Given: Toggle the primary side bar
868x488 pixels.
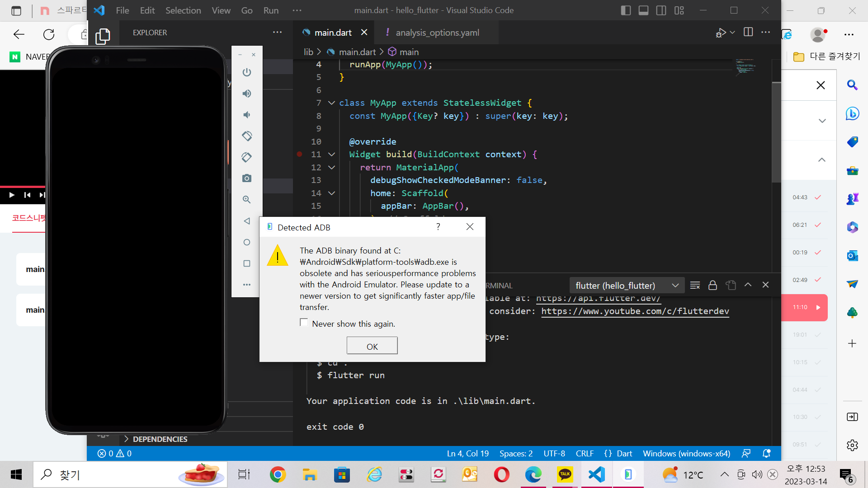Looking at the screenshot, I should tap(626, 10).
